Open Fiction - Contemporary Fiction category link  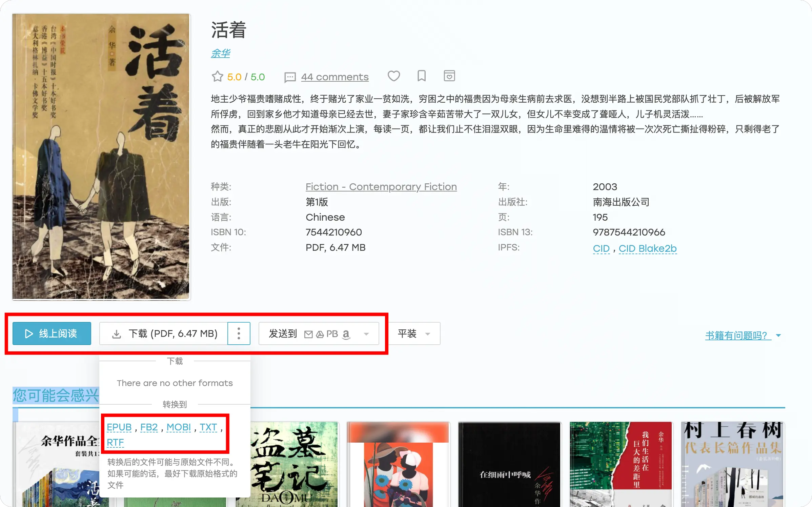pos(381,187)
